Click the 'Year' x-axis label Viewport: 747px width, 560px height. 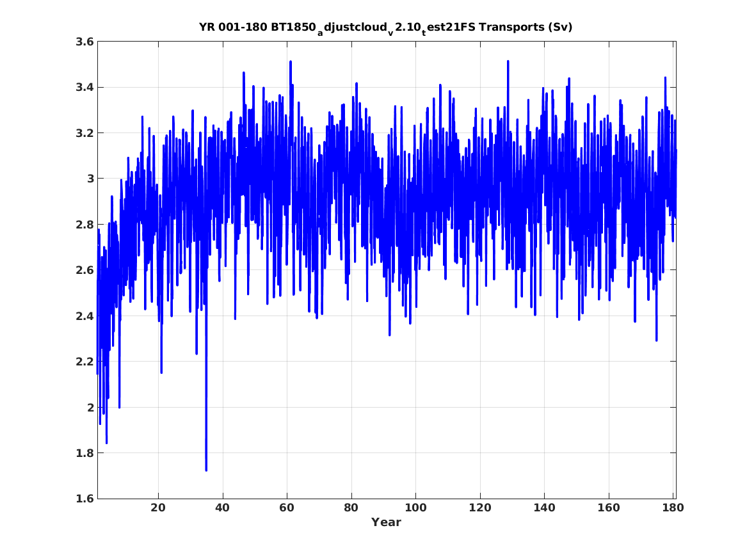[387, 522]
